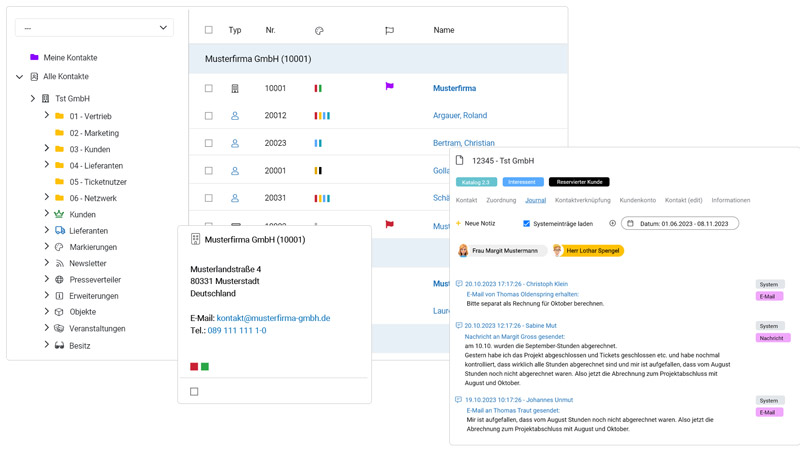This screenshot has height=453, width=800.
Task: Switch to the Zuordnung tab
Action: pos(501,200)
